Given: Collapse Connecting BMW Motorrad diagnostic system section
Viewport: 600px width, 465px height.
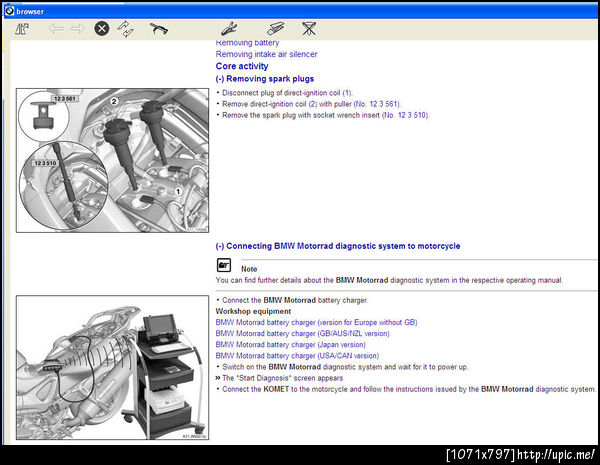Looking at the screenshot, I should (x=338, y=246).
